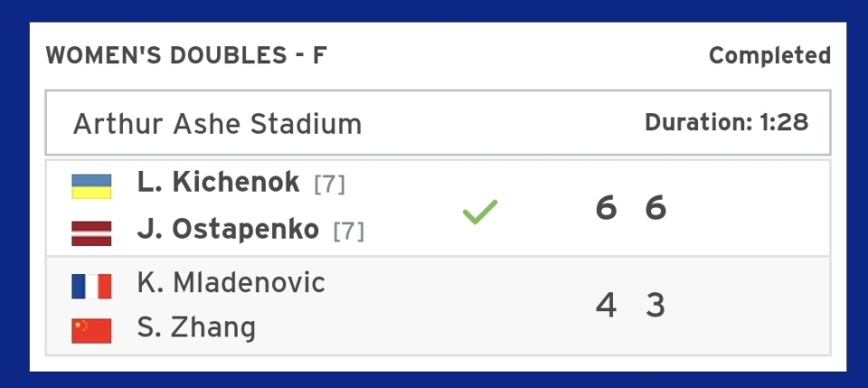Click the France flag icon

(x=91, y=287)
